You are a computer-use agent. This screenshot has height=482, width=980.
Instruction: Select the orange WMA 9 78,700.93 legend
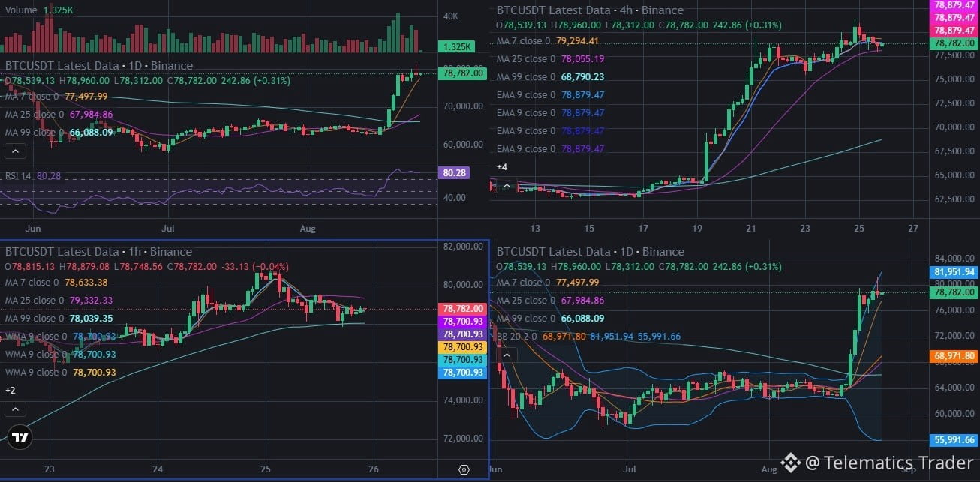tap(61, 372)
